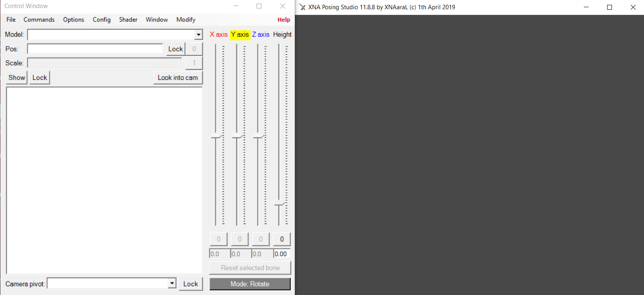Viewport: 644px width, 295px height.
Task: Toggle the Mode: Rotate button
Action: 250,284
